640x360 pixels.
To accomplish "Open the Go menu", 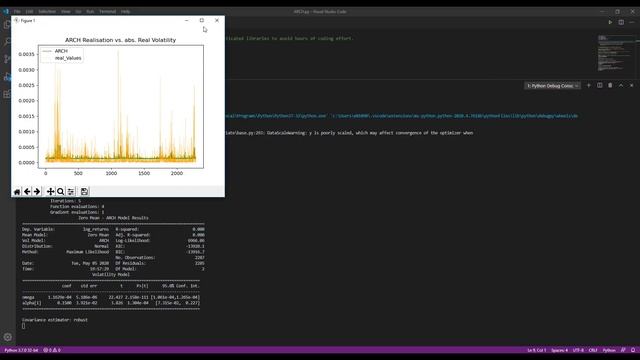I will point(78,11).
